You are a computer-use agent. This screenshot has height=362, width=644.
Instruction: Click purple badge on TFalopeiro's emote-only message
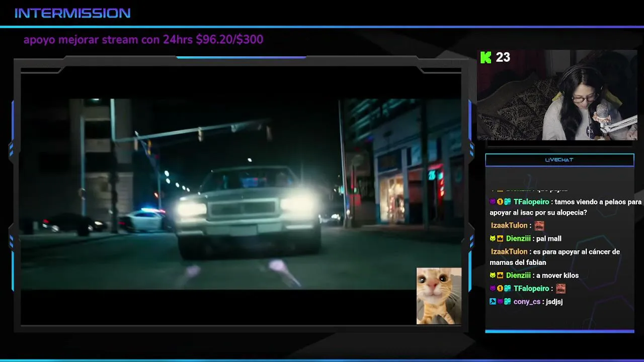(493, 289)
